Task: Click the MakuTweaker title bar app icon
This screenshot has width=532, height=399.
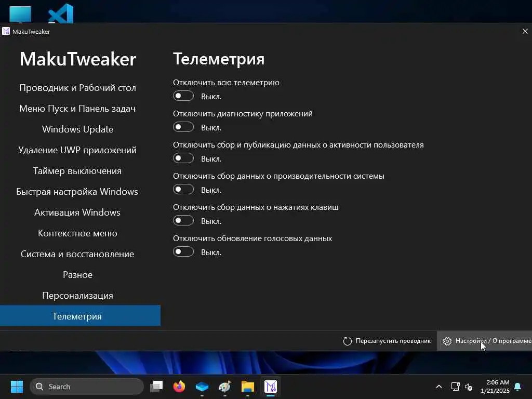Action: (x=6, y=31)
